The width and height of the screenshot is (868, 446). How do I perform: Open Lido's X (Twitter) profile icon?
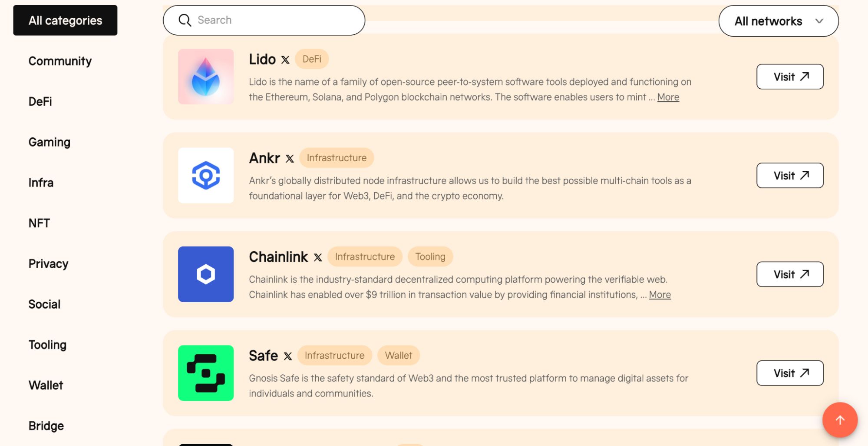285,60
